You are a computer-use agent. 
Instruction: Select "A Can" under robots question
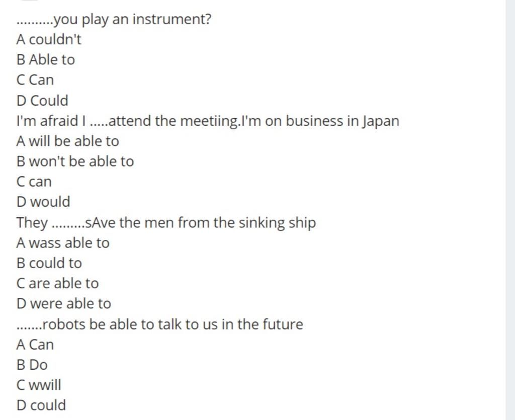pos(35,345)
